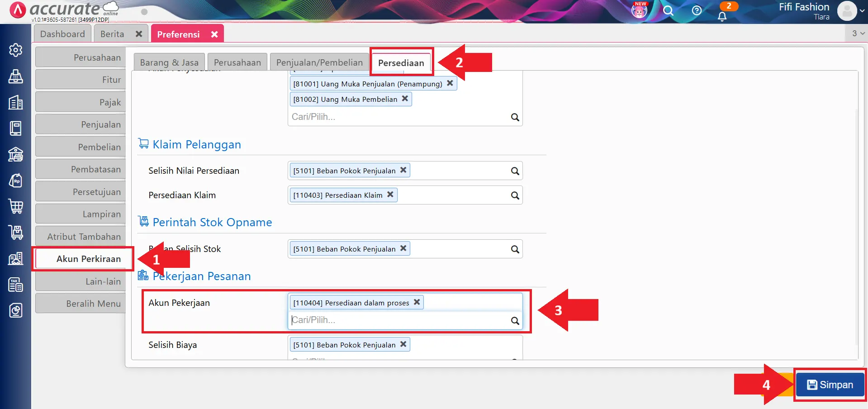Viewport: 868px width, 409px height.
Task: Click the Simpan save button
Action: point(830,385)
